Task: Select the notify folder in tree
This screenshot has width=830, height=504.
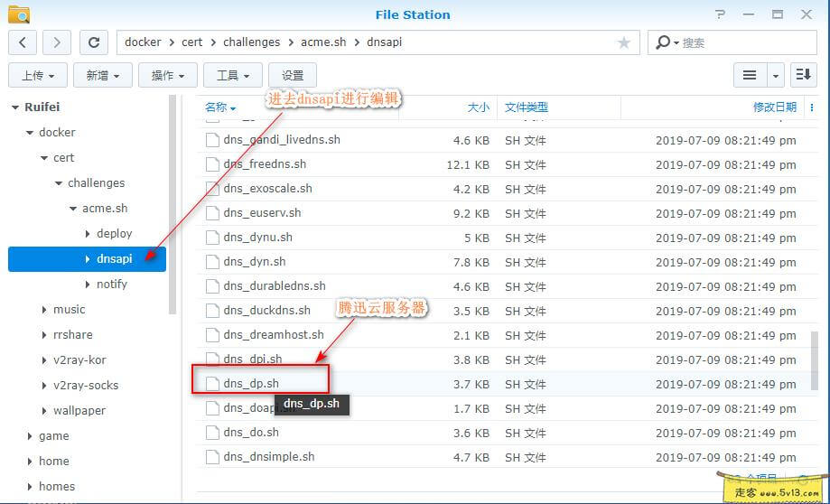Action: tap(112, 284)
